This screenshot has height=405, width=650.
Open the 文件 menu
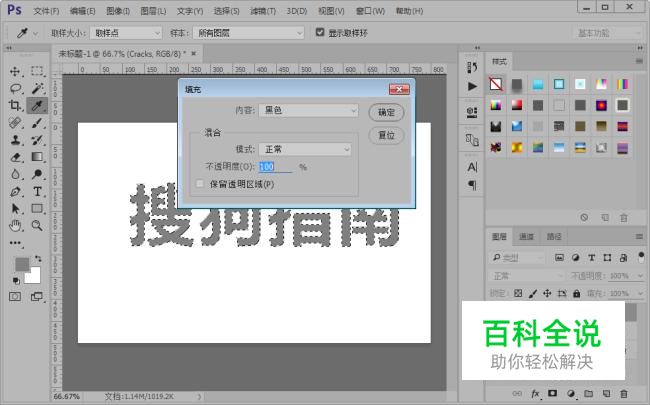point(46,11)
